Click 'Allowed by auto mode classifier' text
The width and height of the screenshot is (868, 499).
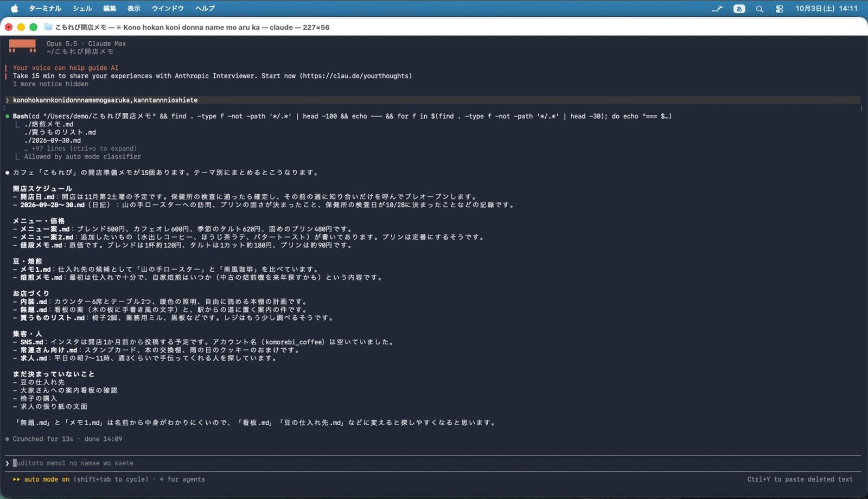[x=82, y=157]
